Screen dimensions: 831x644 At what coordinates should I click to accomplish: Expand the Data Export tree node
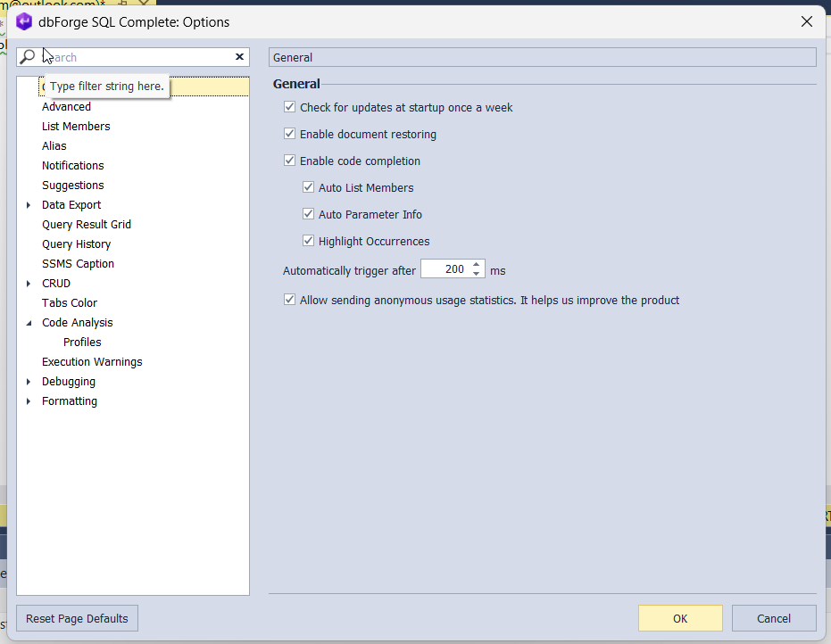(x=29, y=205)
